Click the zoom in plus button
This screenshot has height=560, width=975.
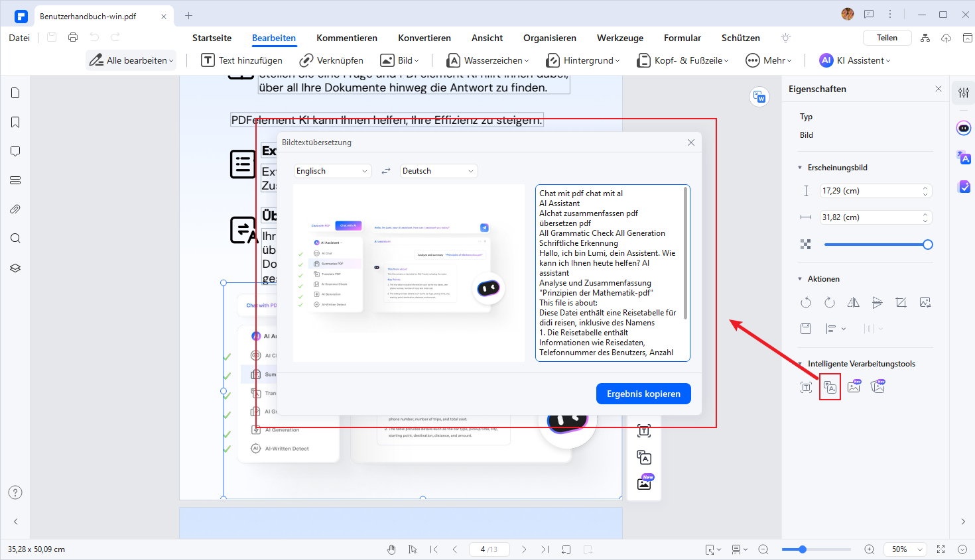click(870, 549)
